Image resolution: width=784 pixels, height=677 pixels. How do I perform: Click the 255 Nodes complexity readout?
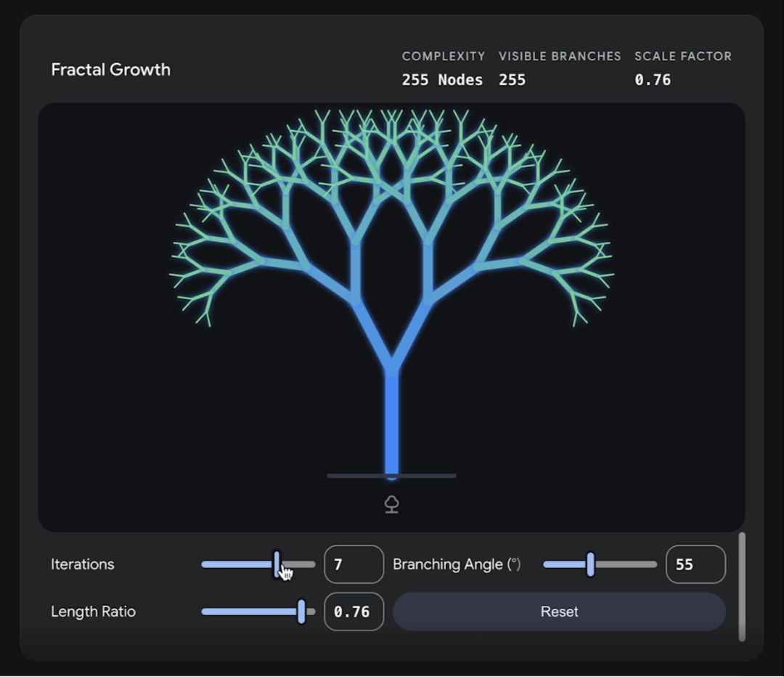442,80
